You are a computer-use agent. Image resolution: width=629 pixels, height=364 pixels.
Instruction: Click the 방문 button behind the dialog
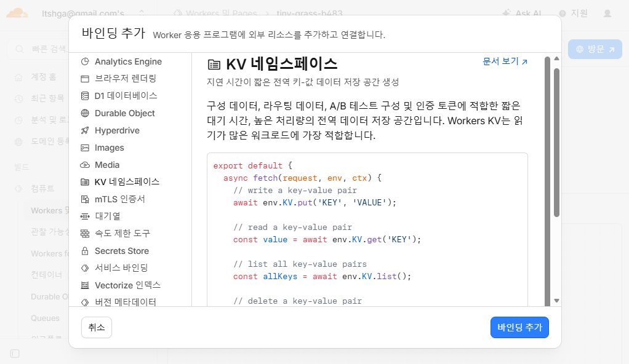(595, 49)
